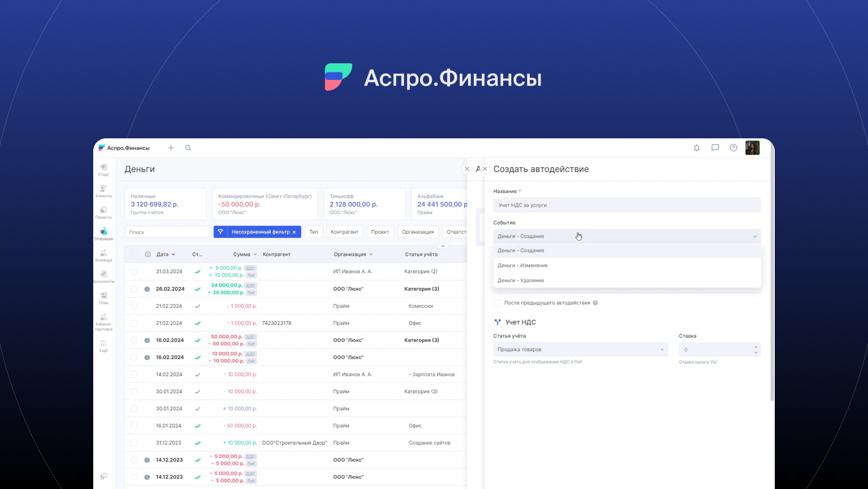The height and width of the screenshot is (489, 868).
Task: Open the user profile avatar
Action: pyautogui.click(x=752, y=148)
